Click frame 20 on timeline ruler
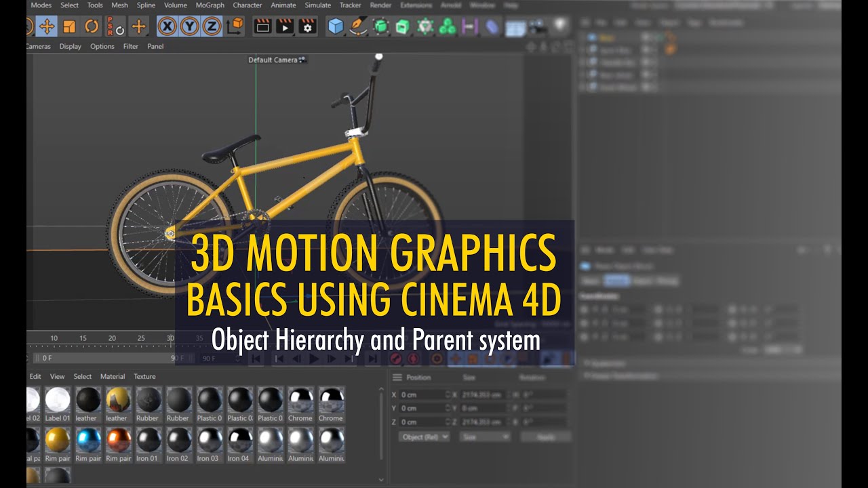Viewport: 868px width, 488px height. coord(112,338)
